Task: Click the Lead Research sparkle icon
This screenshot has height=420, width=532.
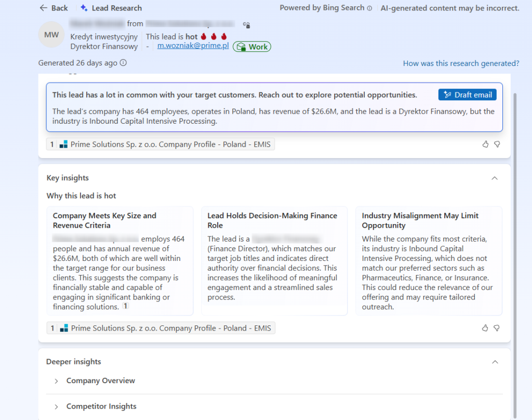Action: [x=84, y=8]
